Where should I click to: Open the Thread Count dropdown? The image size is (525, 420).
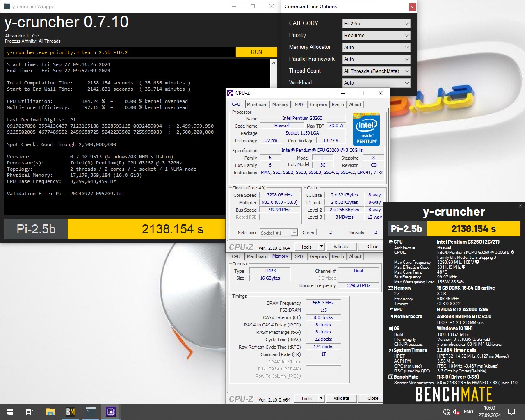(376, 71)
